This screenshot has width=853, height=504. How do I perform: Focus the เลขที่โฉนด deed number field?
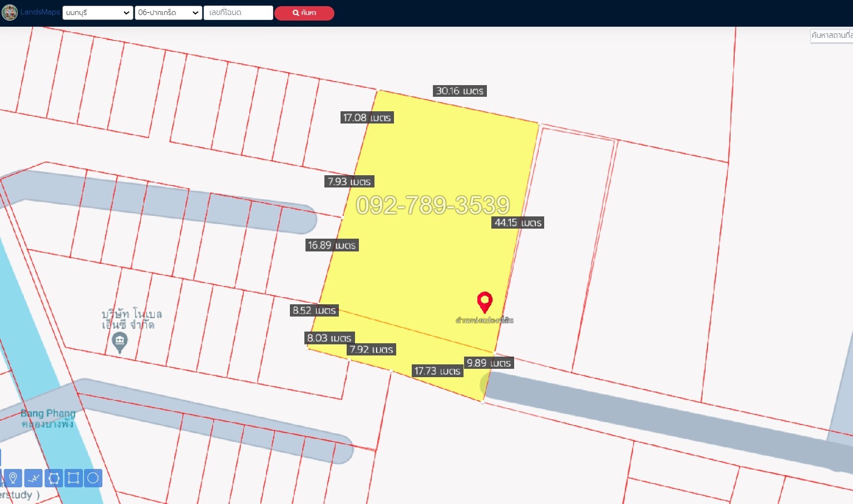(238, 13)
